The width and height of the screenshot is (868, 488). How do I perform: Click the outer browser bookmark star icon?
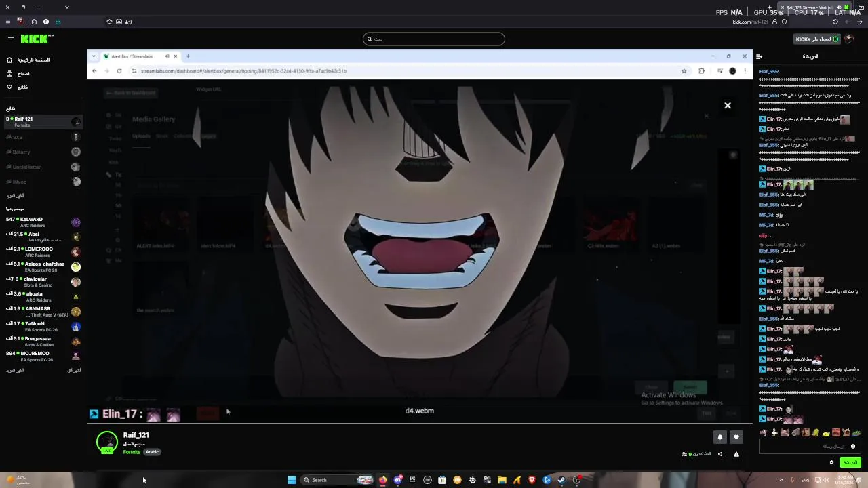click(109, 22)
